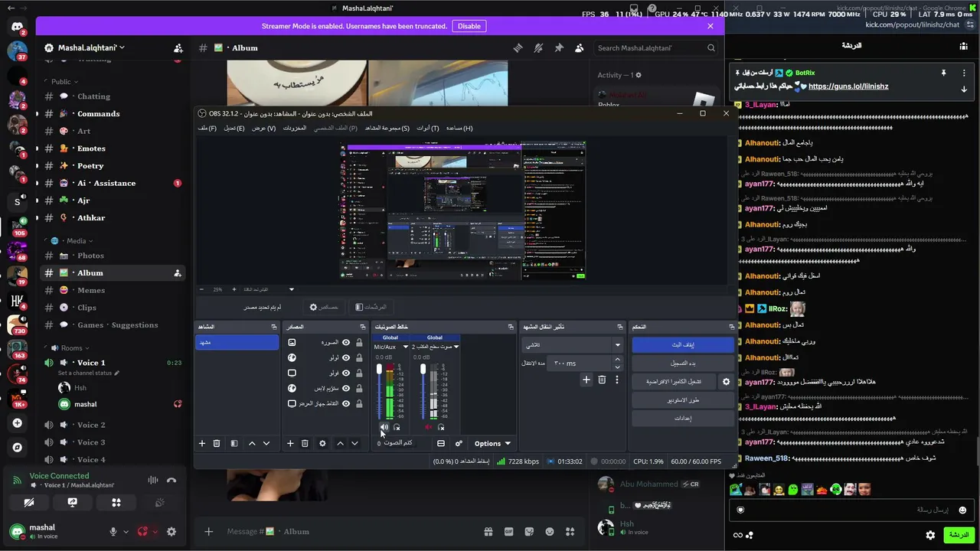Remove the scene transition trash icon
This screenshot has height=551, width=980.
[602, 380]
